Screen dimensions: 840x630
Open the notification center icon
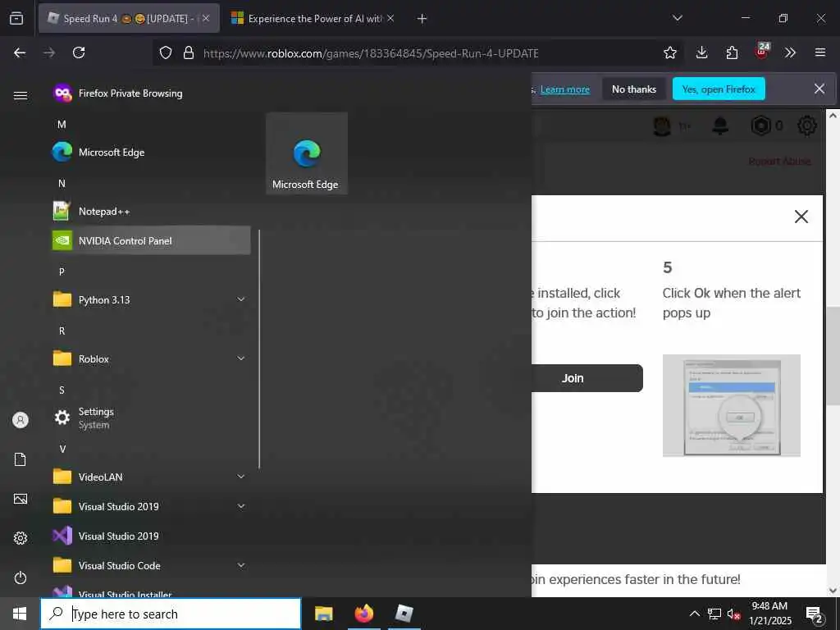[x=815, y=614]
